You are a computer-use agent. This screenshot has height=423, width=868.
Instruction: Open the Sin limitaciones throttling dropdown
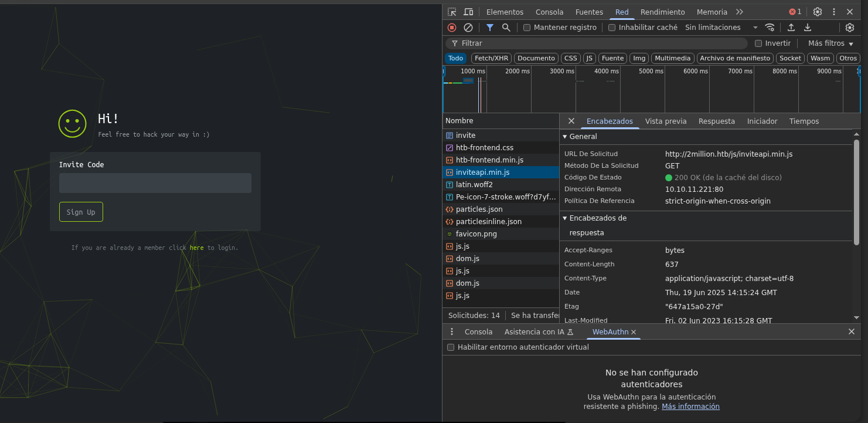coord(721,28)
